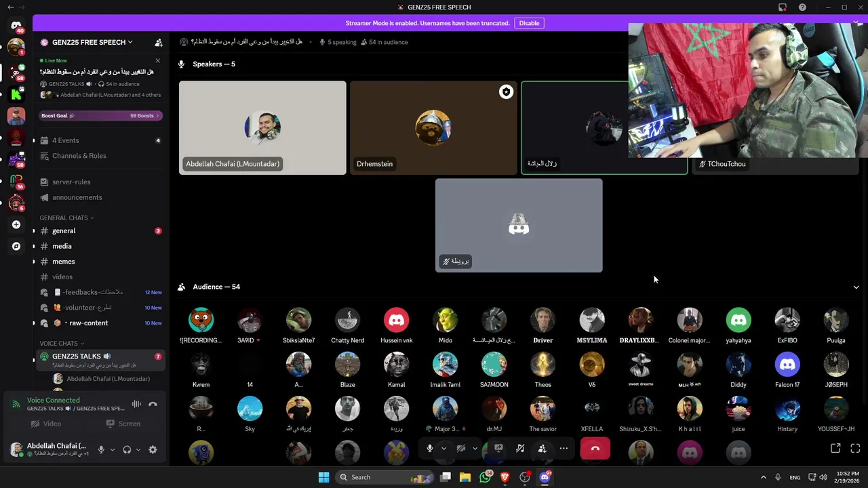868x488 pixels.
Task: Open Discord inbox icon in title bar
Action: [783, 7]
